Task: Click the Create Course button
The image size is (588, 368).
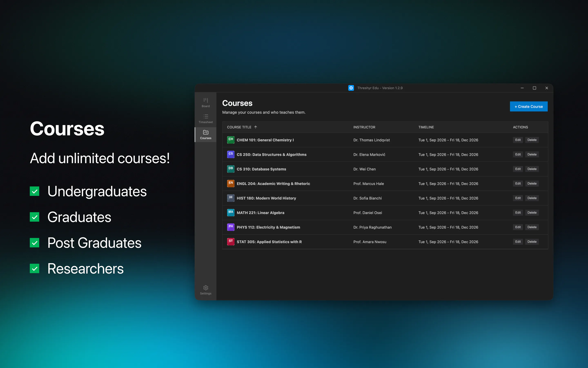Action: click(528, 106)
